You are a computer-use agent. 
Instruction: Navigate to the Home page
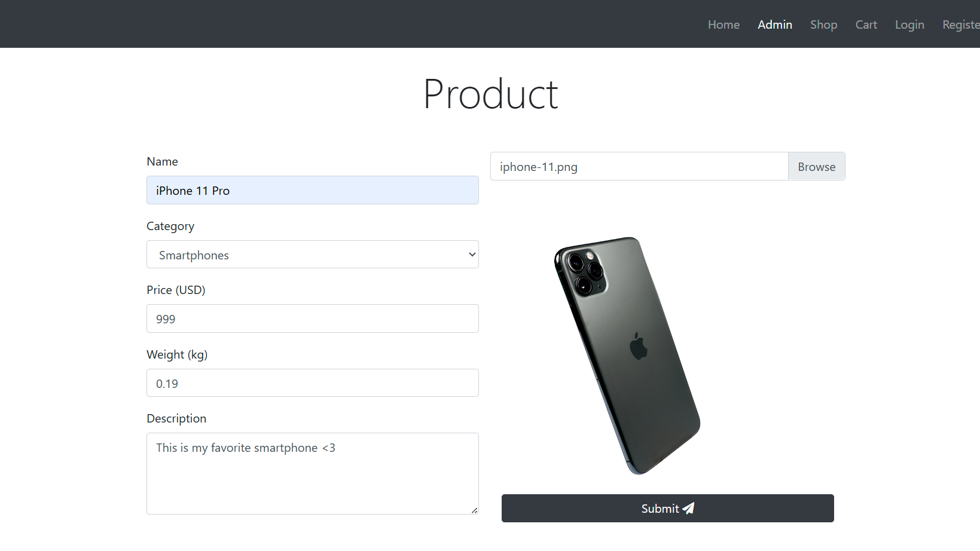pos(723,25)
